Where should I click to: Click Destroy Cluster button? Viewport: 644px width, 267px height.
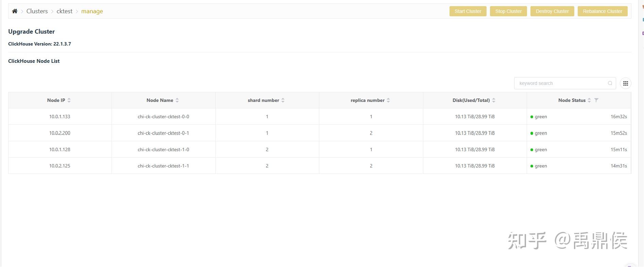(552, 11)
